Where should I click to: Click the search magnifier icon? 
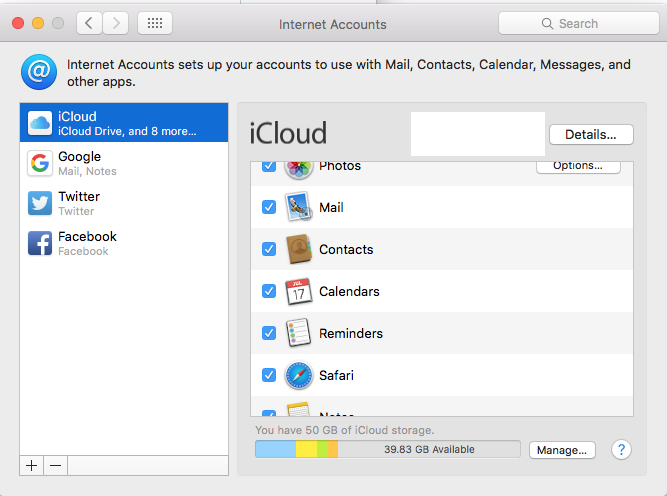(x=547, y=23)
